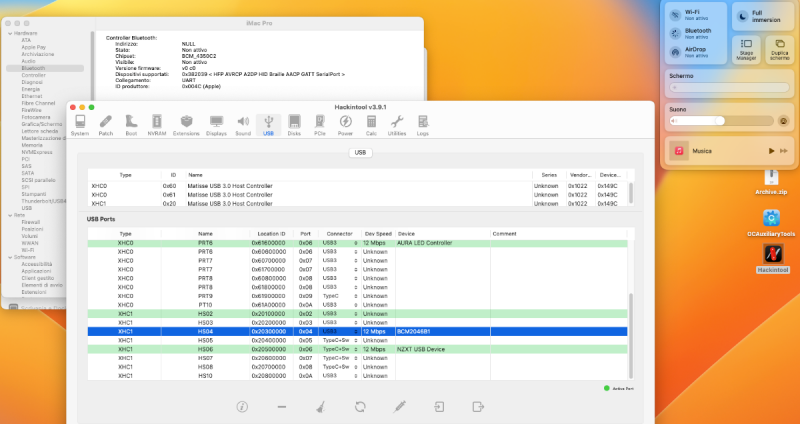
Task: Toggle AirDrop in Control Center
Action: 677,51
